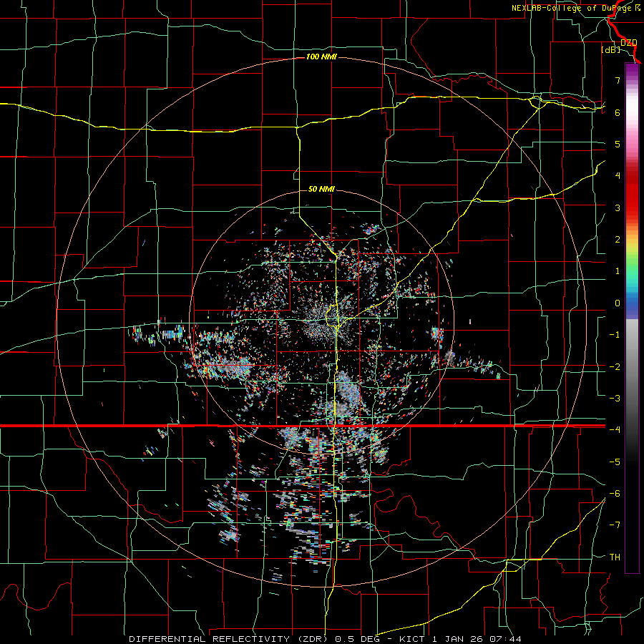Image resolution: width=644 pixels, height=644 pixels.
Task: Click the "TH" threshold label on the scale
Action: [615, 557]
